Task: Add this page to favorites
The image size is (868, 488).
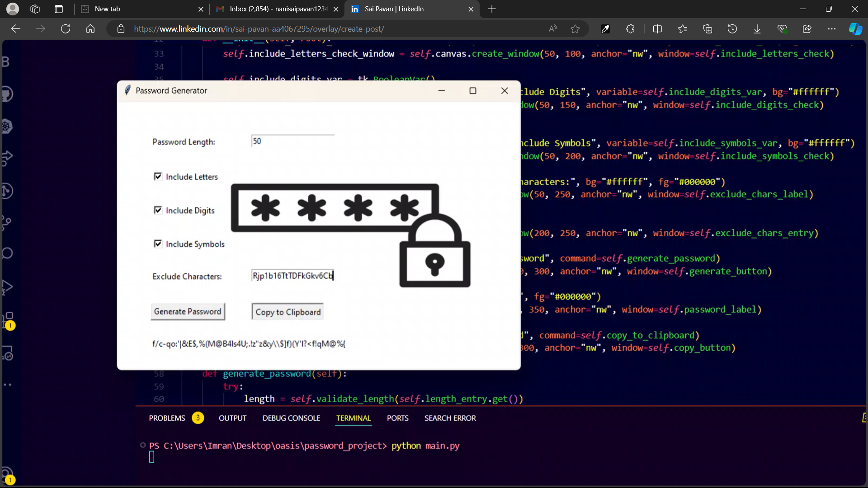Action: [x=575, y=29]
